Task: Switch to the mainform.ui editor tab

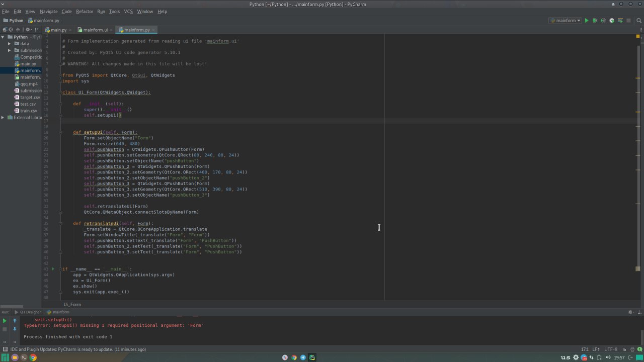Action: (93, 30)
